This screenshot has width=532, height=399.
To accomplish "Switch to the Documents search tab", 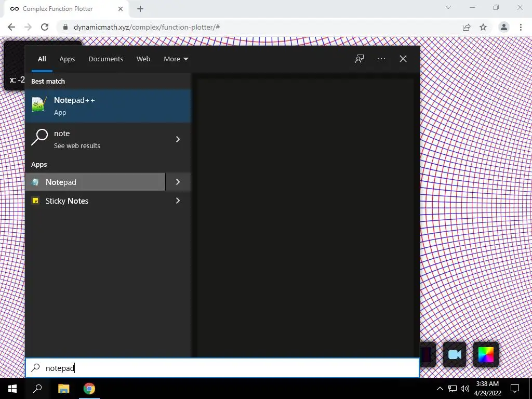I will point(105,59).
